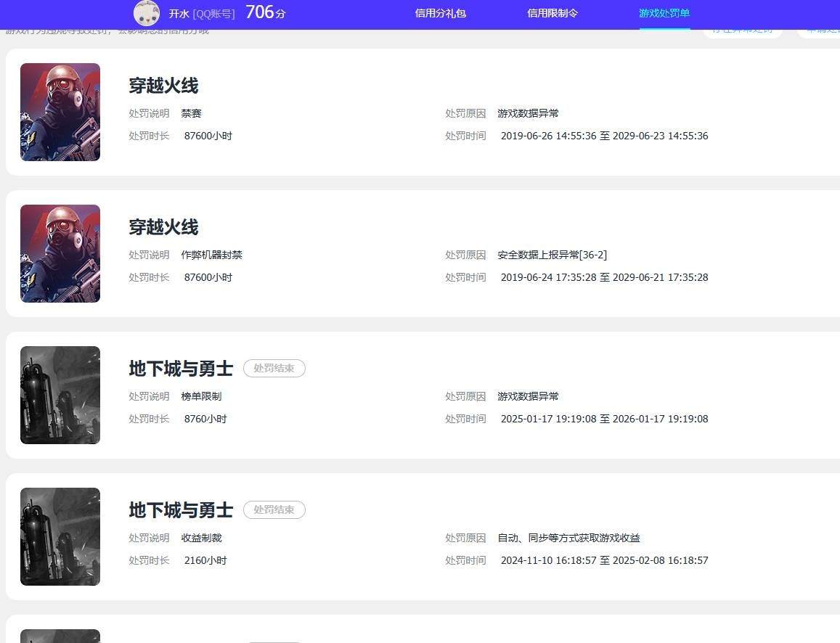Click the 2160小时 duration value
The image size is (840, 643).
(x=205, y=560)
